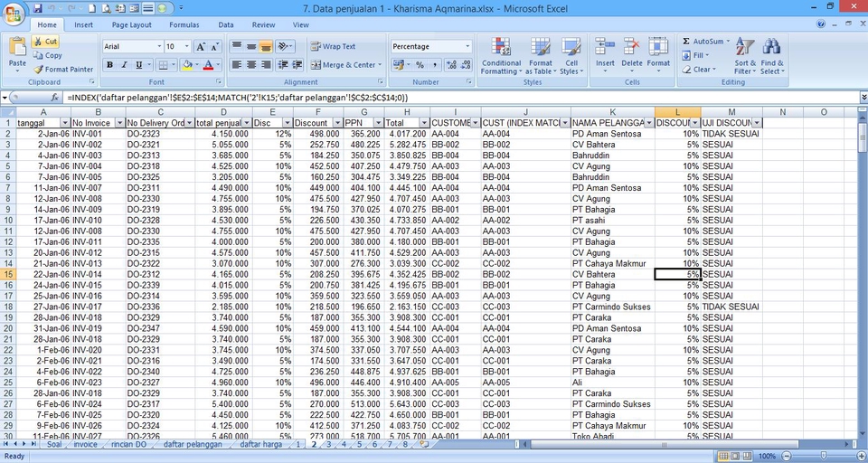Image resolution: width=868 pixels, height=463 pixels.
Task: Open text orientation options
Action: [285, 46]
